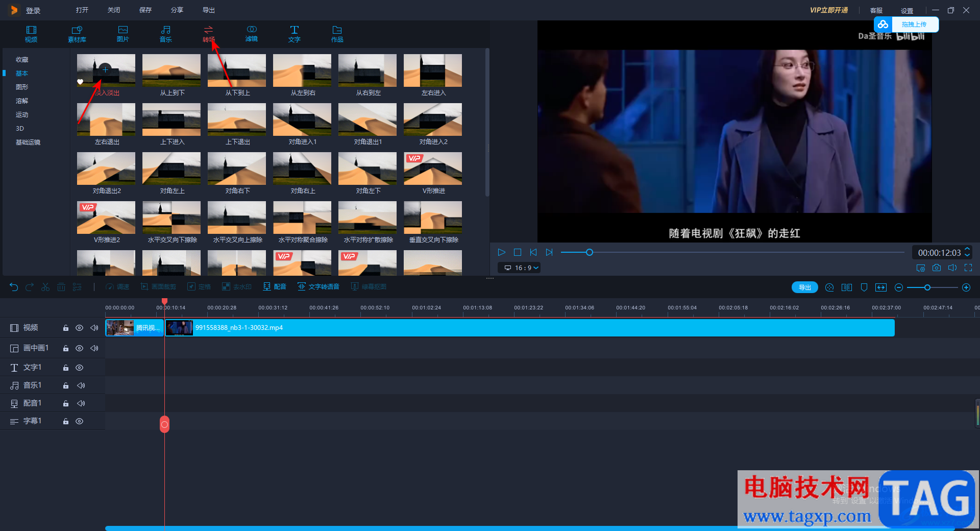The width and height of the screenshot is (980, 531).
Task: Stop the video playback
Action: (x=517, y=252)
